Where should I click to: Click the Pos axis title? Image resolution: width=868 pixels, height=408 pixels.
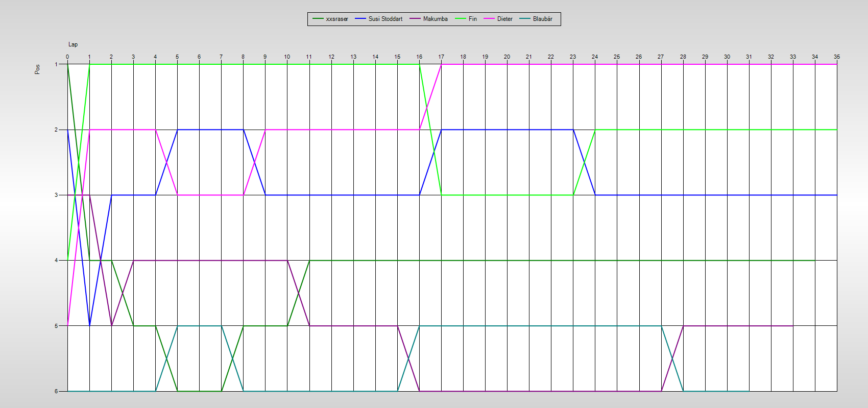[x=37, y=69]
